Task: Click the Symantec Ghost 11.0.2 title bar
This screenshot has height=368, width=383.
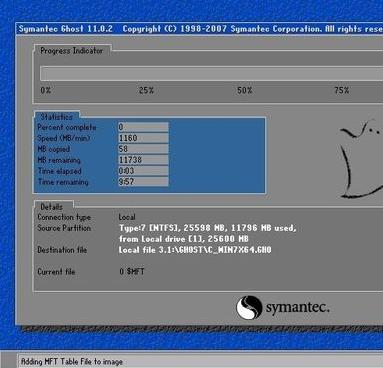Action: [x=199, y=29]
